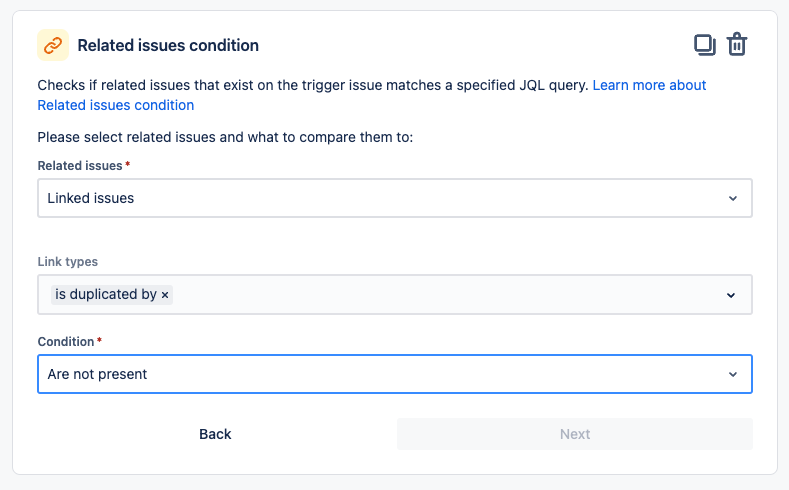Delete the condition with the trash icon
Screen dimensions: 789x490
[737, 45]
